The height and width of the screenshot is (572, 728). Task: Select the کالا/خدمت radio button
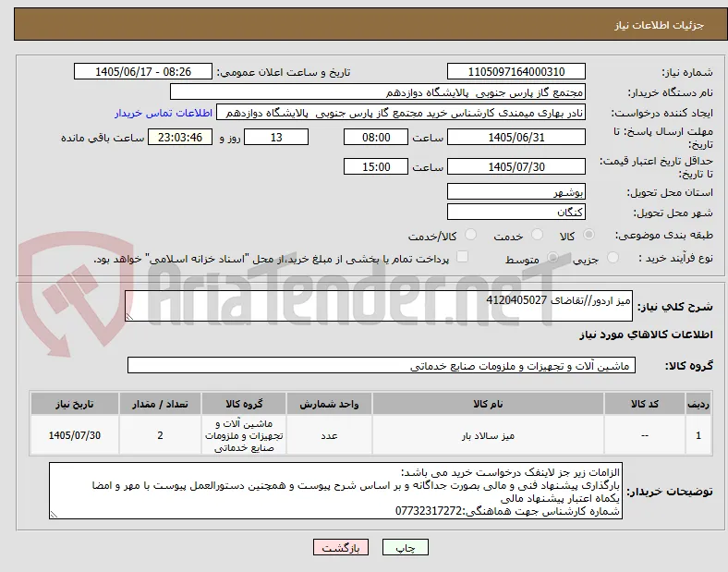470,235
